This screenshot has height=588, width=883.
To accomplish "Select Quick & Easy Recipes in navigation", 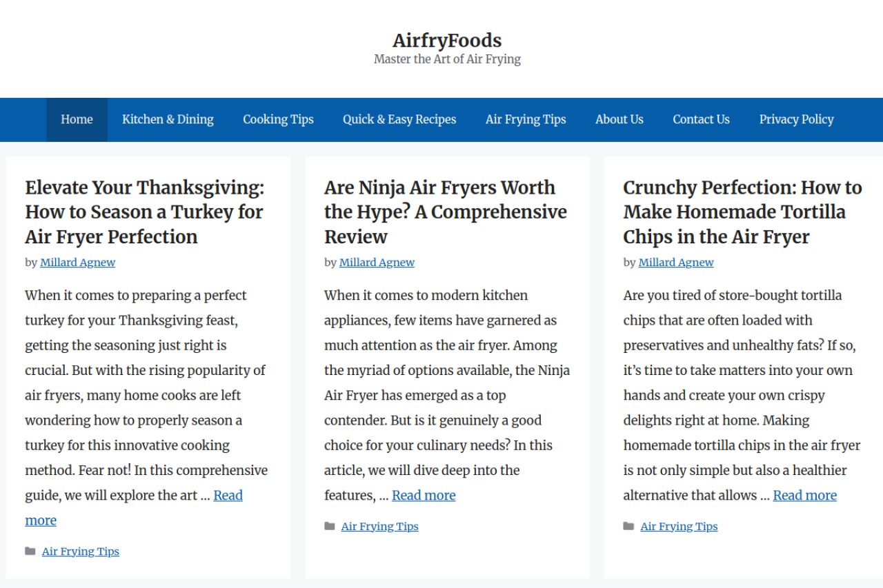I will (x=399, y=119).
